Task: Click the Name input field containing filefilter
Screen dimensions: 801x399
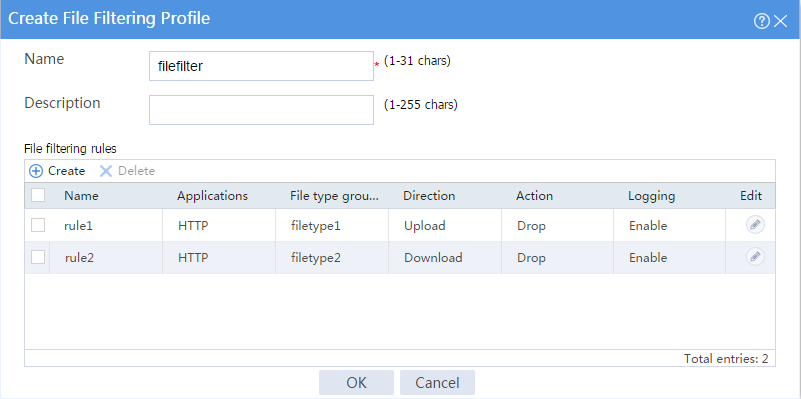Action: [x=261, y=66]
